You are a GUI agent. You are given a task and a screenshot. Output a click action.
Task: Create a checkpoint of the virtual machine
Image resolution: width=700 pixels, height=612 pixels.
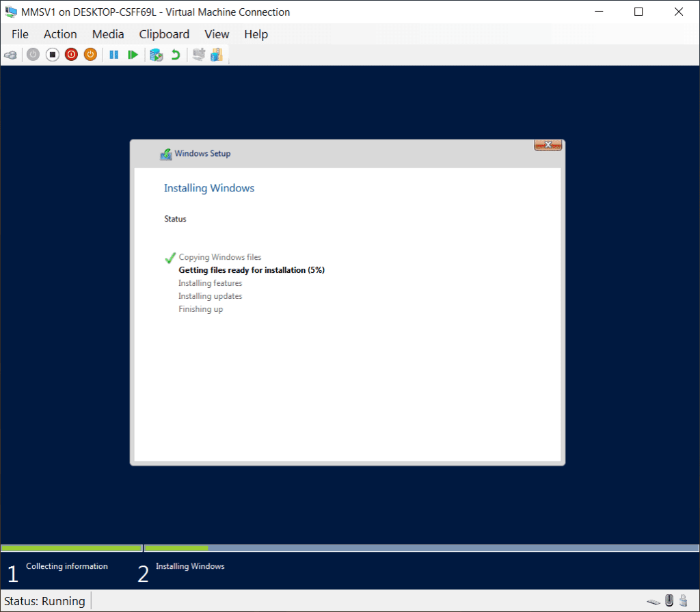pos(157,55)
